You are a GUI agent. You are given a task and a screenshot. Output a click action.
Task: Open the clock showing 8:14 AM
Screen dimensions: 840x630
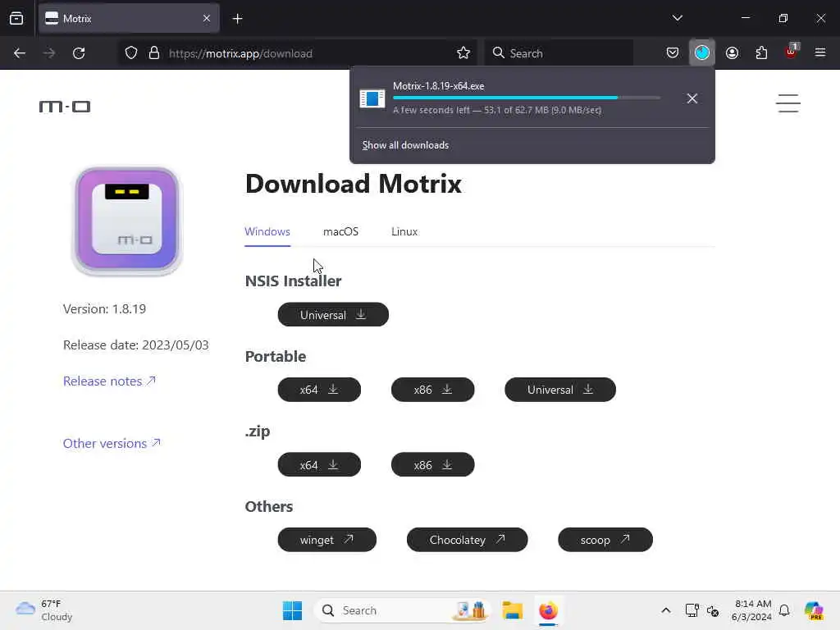pos(751,610)
